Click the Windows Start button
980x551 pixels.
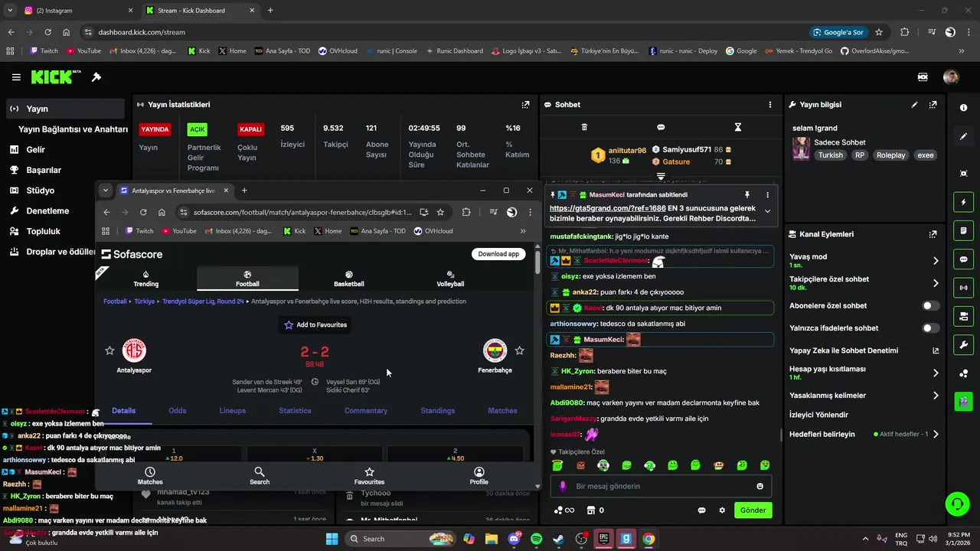click(x=332, y=539)
